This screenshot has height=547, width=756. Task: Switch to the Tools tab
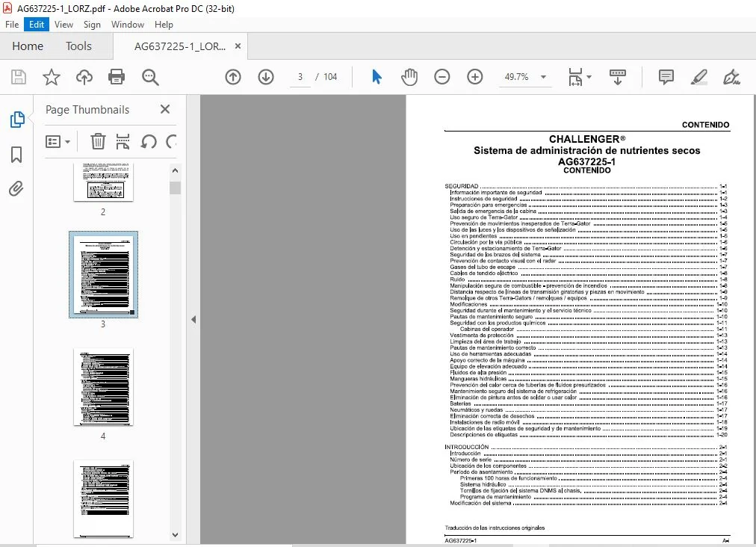[78, 46]
